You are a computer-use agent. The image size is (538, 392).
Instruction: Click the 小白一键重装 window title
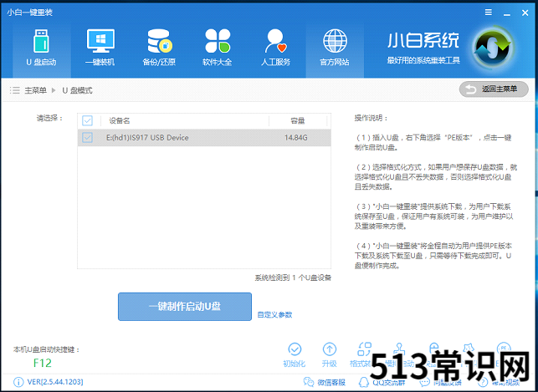coord(29,13)
